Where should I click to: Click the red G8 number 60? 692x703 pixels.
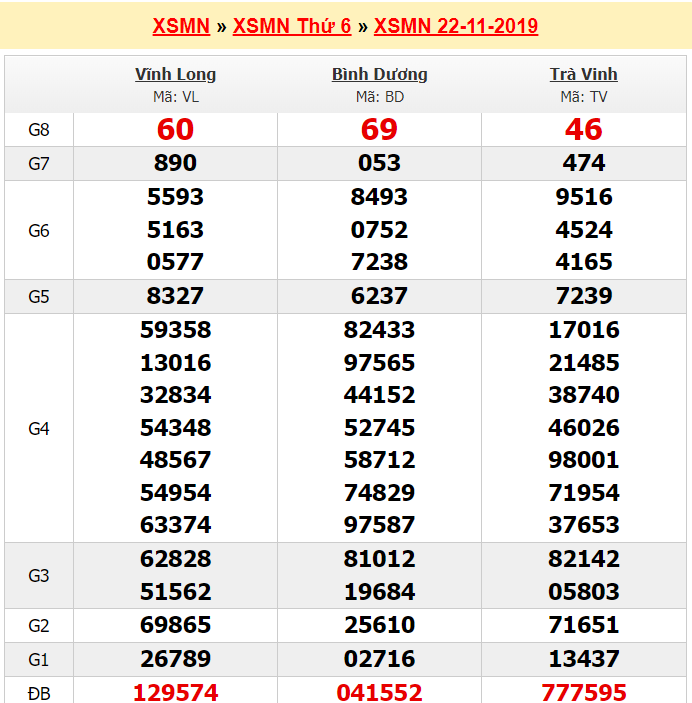pos(175,129)
